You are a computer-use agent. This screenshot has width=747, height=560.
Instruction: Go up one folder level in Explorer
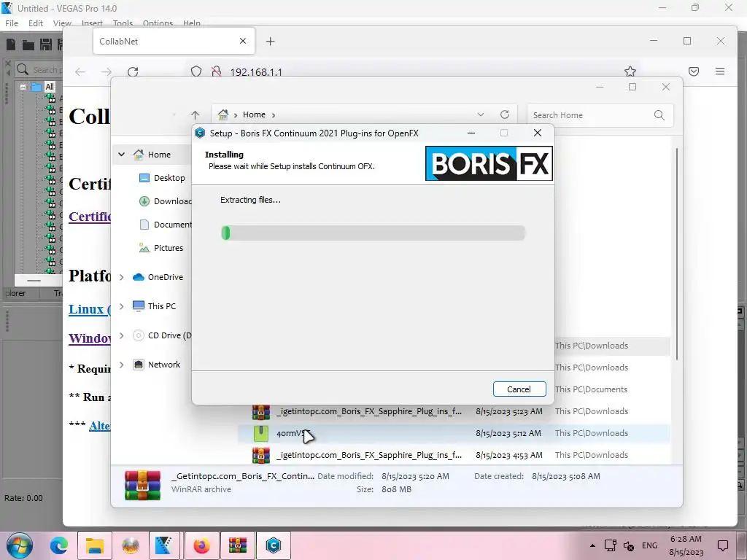tap(195, 114)
